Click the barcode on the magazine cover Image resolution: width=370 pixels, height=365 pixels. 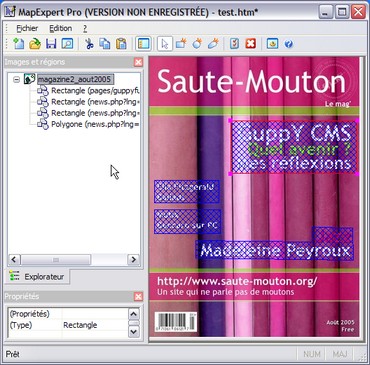[x=176, y=322]
